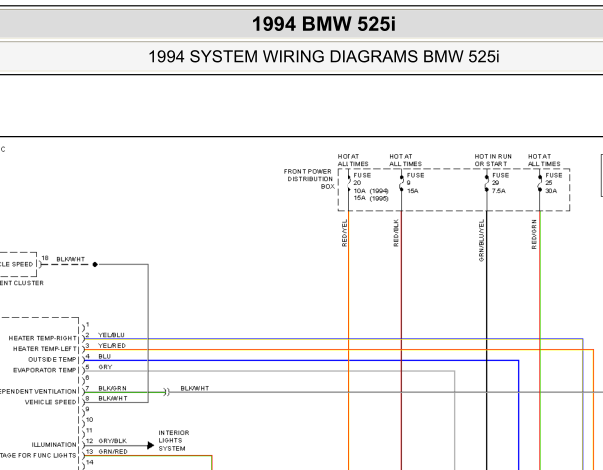Viewport: 603px width, 470px height.
Task: Click the fuse symbol for Fuse 20
Action: click(349, 183)
